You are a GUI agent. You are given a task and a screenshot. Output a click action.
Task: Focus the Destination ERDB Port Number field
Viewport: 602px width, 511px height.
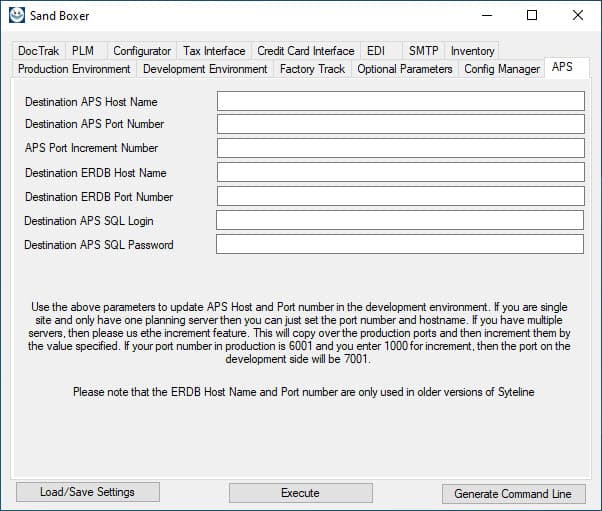tap(400, 196)
